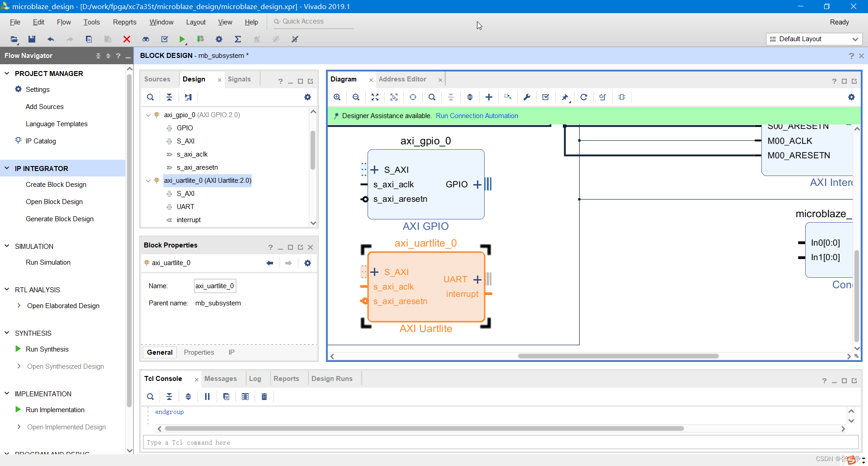Click the green chip icon in diagram toolbar

click(x=622, y=97)
